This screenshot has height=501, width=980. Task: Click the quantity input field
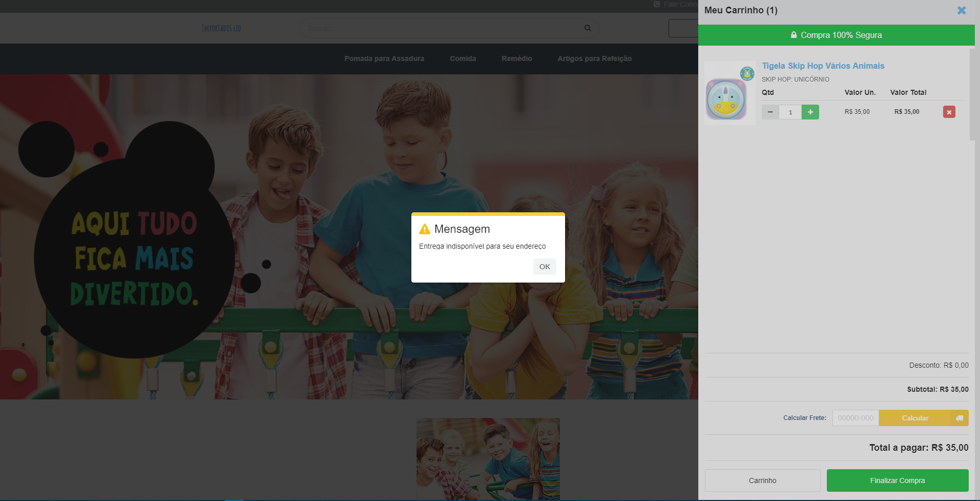coord(790,112)
